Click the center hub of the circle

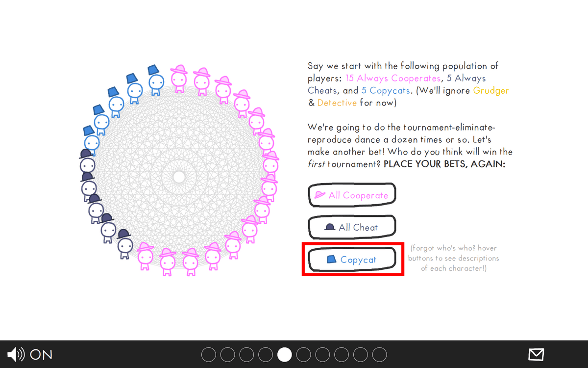coord(179,176)
